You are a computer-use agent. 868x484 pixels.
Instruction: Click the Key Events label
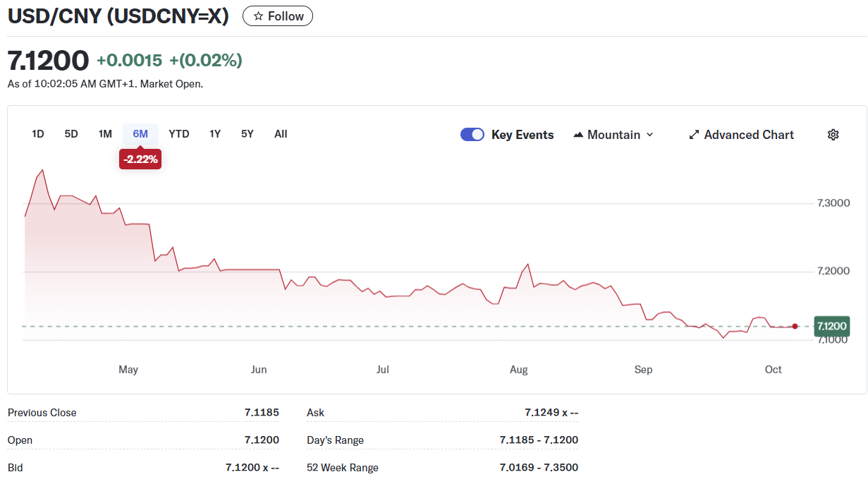click(x=522, y=135)
